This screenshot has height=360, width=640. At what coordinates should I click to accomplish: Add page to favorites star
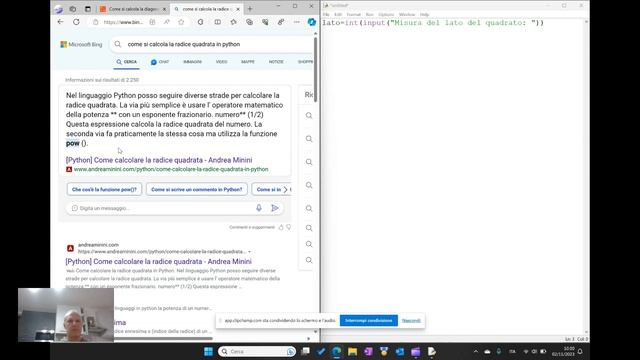(181, 22)
